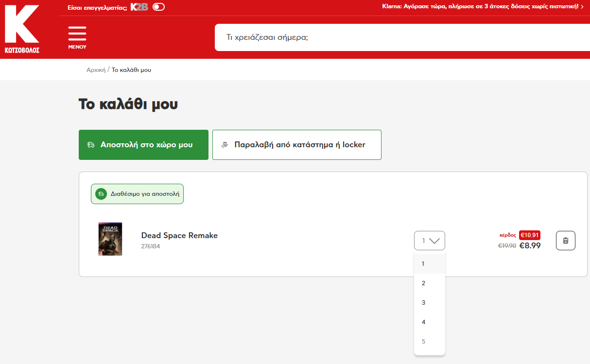590x364 pixels.
Task: Click 'Το καλάθι μου' breadcrumb text
Action: [131, 70]
